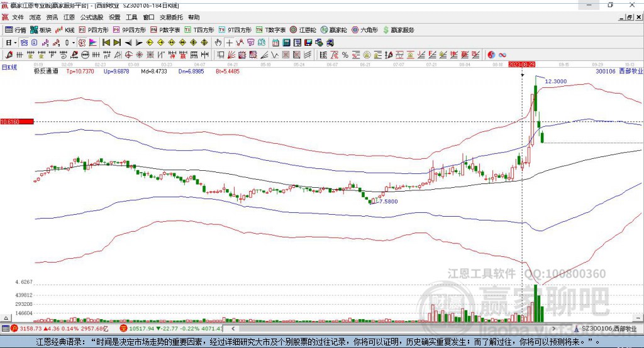
Task: Select the zigzag wave line tool
Action: tap(275, 55)
